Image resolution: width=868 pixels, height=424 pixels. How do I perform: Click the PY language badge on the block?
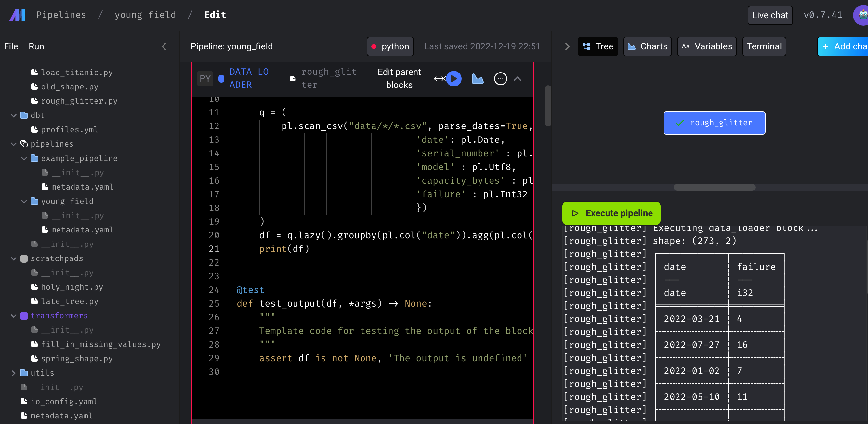pos(205,79)
